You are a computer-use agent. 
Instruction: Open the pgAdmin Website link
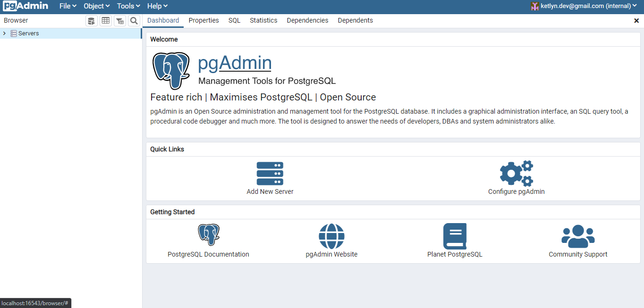331,254
